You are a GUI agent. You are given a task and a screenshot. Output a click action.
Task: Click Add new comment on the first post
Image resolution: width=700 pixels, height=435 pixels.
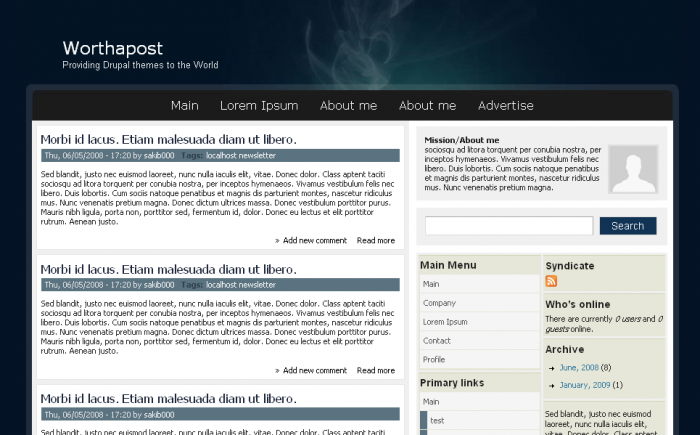point(314,241)
